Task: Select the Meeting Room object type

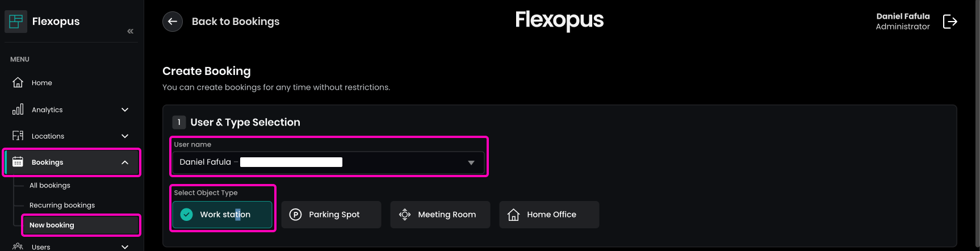Action: [440, 215]
